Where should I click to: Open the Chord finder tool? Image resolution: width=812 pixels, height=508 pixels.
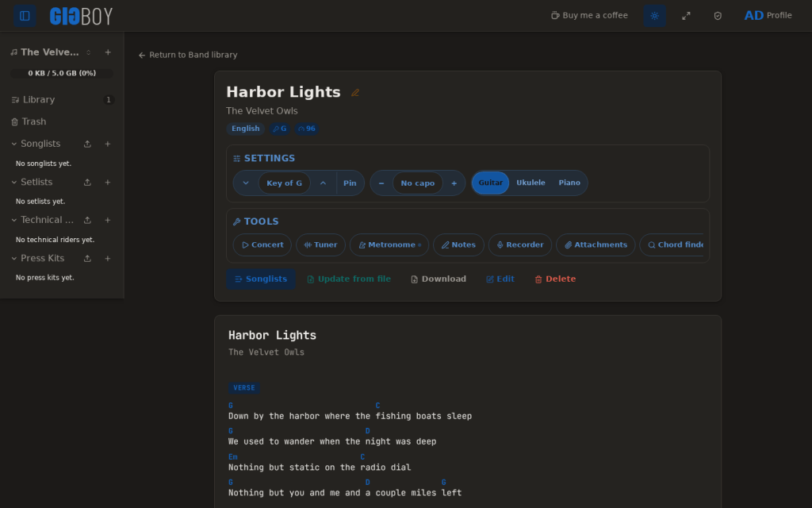672,245
